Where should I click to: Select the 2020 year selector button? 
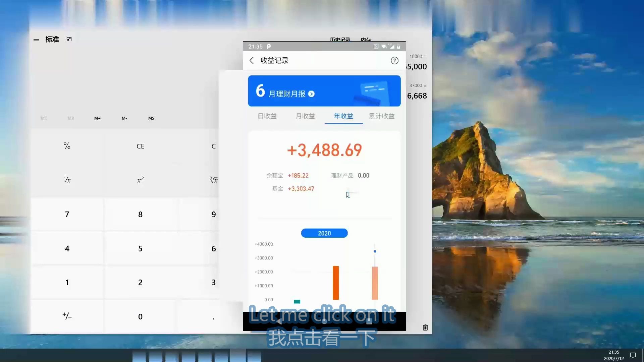[x=324, y=233]
